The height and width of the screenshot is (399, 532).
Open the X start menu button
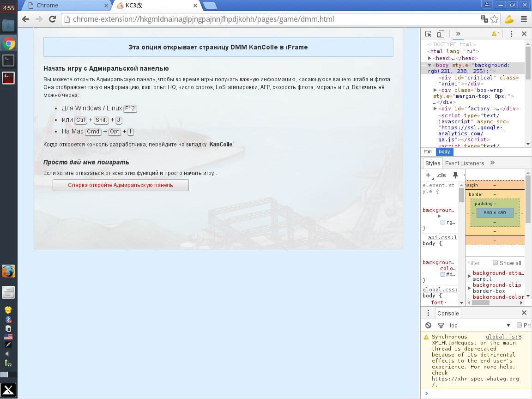(x=8, y=390)
